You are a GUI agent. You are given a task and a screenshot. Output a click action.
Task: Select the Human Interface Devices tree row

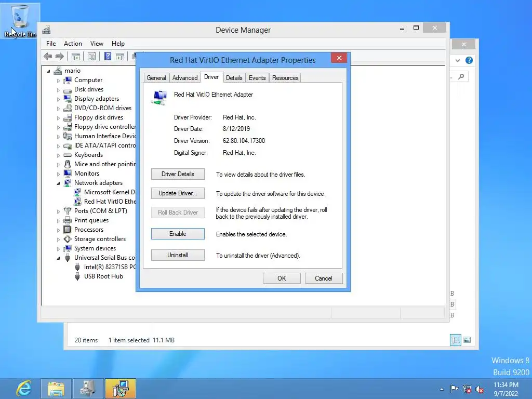[99, 136]
